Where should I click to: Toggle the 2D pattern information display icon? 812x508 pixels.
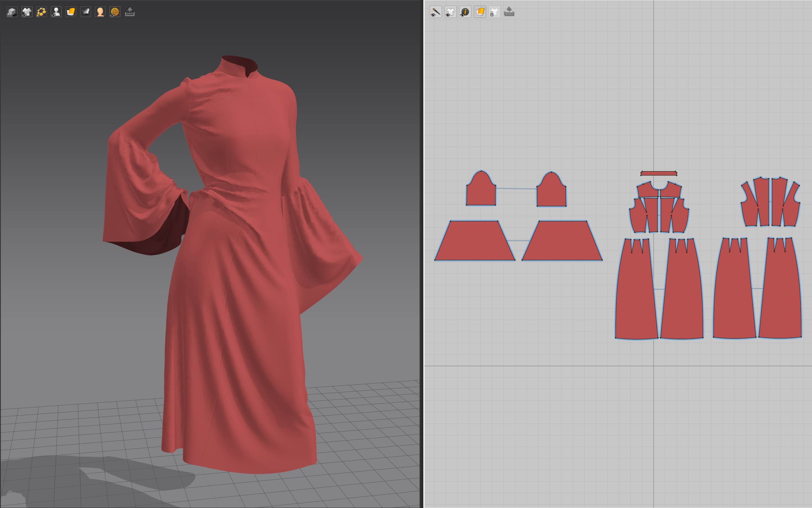[x=465, y=12]
